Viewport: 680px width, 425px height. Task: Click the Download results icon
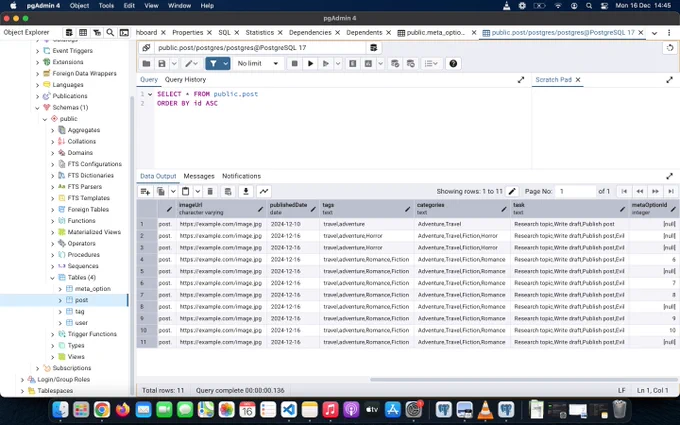pos(246,191)
